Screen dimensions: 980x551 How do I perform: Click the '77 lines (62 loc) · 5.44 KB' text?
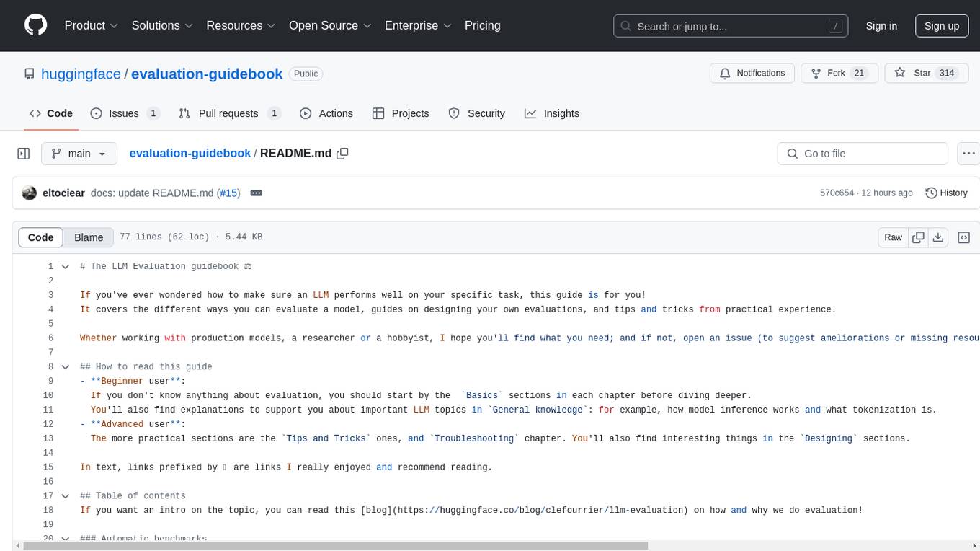(x=191, y=237)
